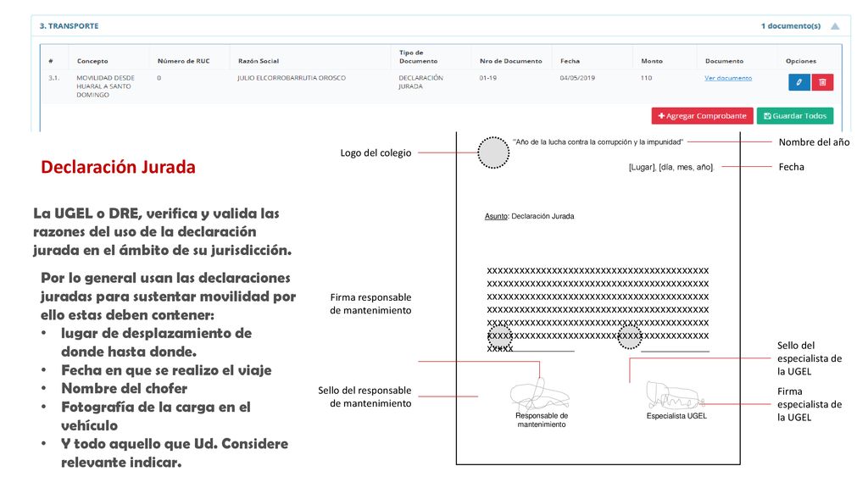Select the '3. TRANSPORTE' section header
This screenshot has height=488, width=868.
tap(70, 26)
